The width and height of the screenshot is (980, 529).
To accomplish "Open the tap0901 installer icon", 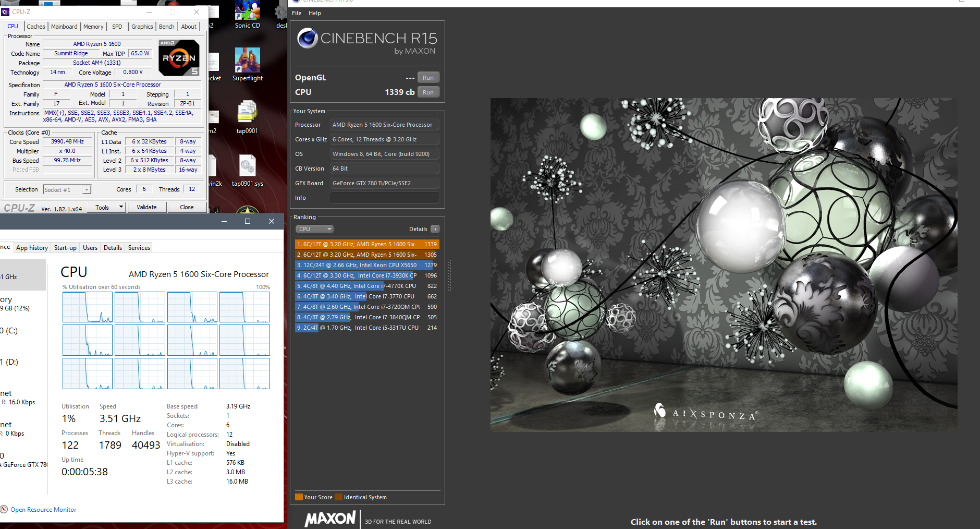I will click(x=247, y=117).
